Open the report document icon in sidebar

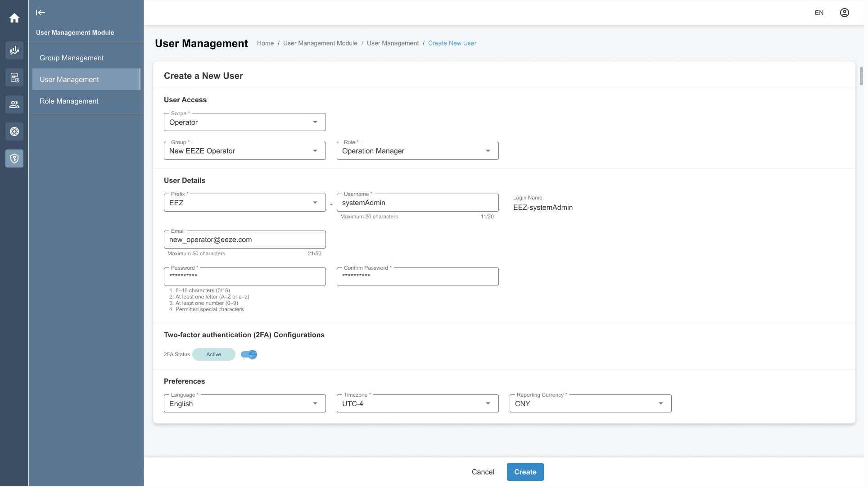point(14,78)
